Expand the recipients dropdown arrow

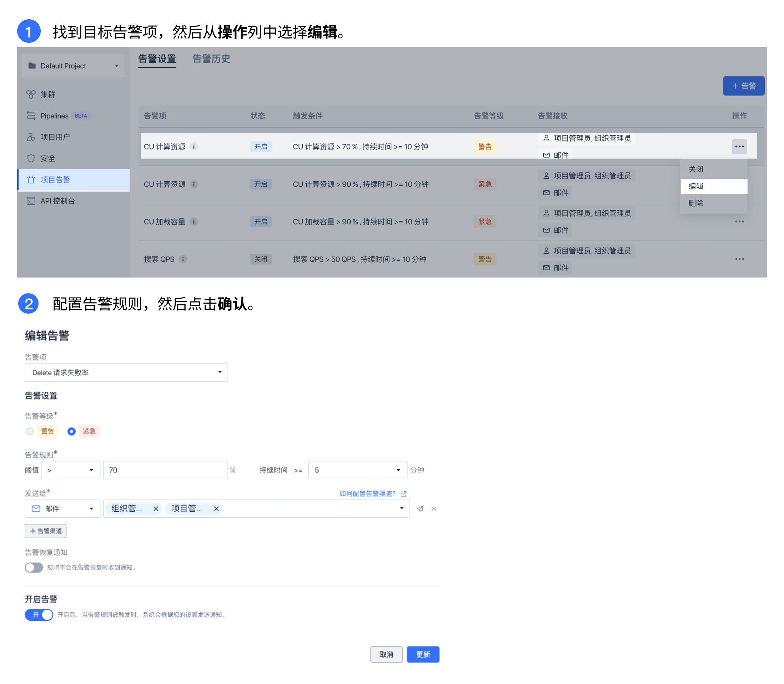coord(402,508)
